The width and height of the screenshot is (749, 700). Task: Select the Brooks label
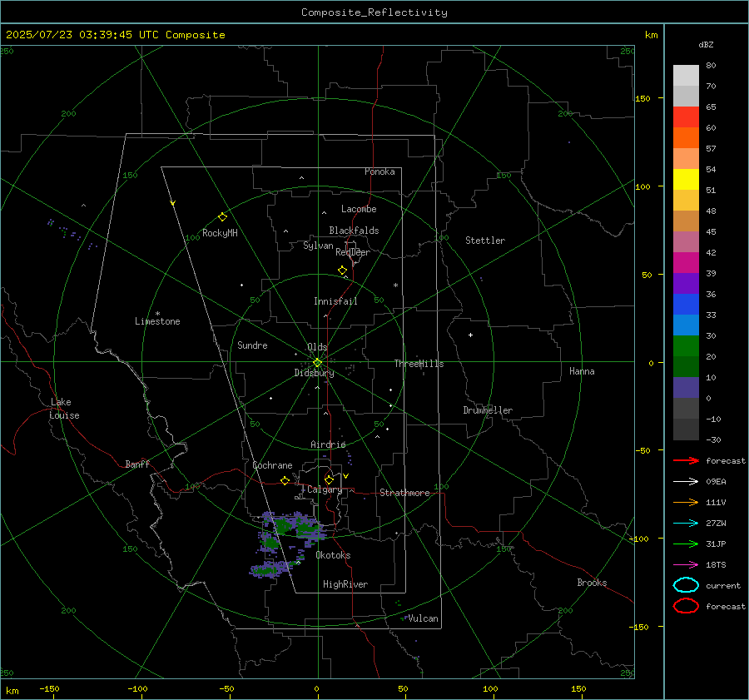[592, 583]
